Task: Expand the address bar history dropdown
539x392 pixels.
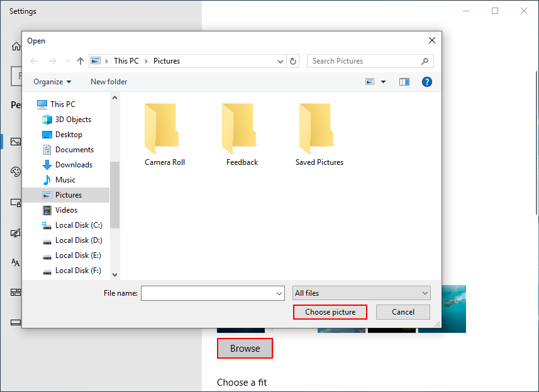Action: tap(280, 61)
